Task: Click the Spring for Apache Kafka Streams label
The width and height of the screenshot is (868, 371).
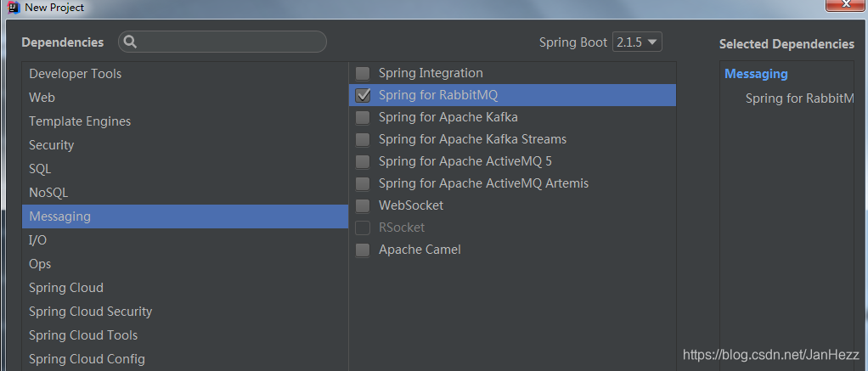Action: click(473, 139)
